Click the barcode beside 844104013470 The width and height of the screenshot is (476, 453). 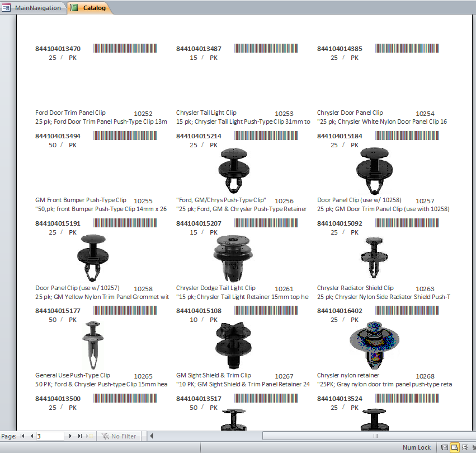(x=125, y=48)
